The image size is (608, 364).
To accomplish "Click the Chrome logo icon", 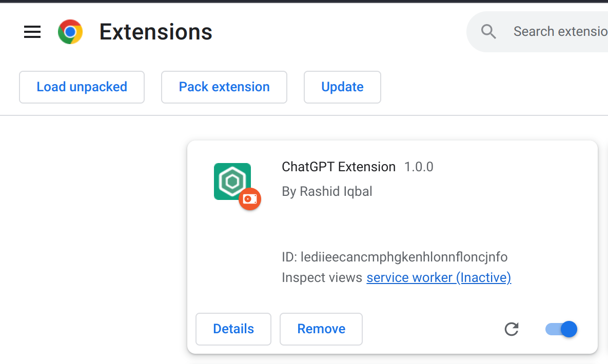I will [x=70, y=31].
